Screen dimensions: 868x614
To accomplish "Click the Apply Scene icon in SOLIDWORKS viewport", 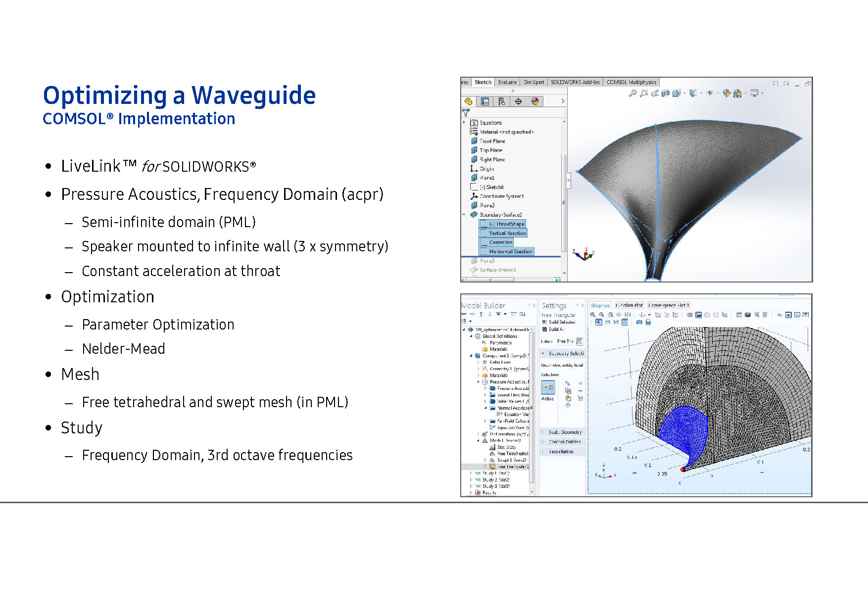I will (x=737, y=93).
